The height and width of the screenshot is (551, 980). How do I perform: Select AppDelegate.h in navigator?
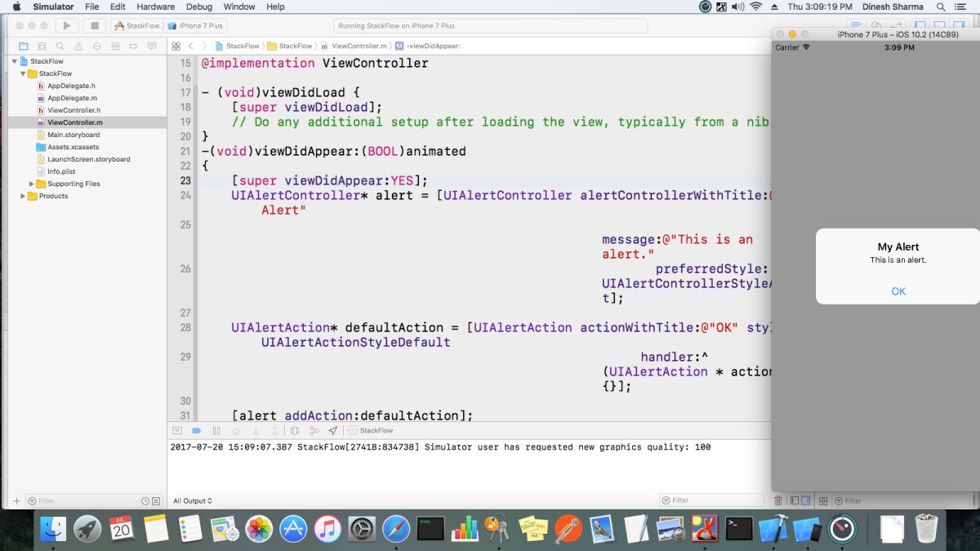(71, 86)
